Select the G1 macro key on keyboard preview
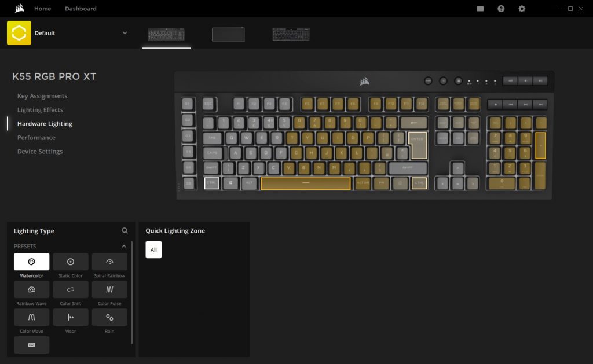Image resolution: width=593 pixels, height=364 pixels. pyautogui.click(x=188, y=104)
